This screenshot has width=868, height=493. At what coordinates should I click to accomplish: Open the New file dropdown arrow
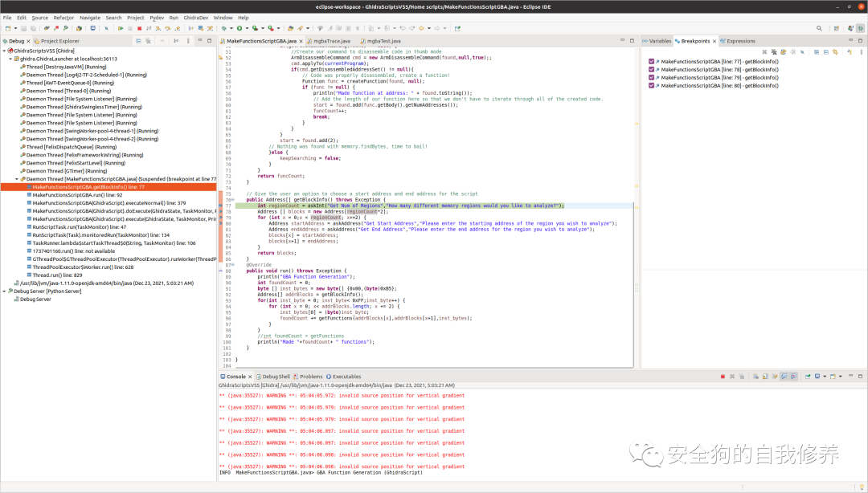coord(15,28)
